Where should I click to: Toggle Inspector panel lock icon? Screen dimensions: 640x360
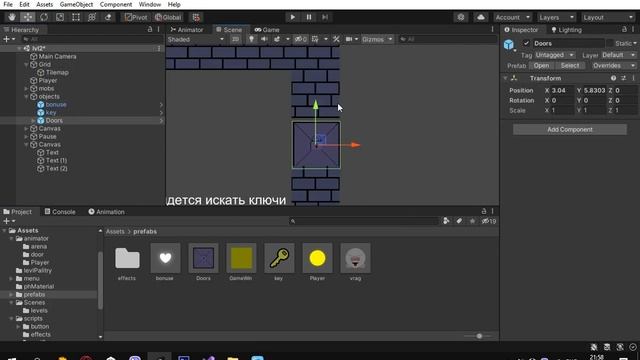[x=624, y=29]
